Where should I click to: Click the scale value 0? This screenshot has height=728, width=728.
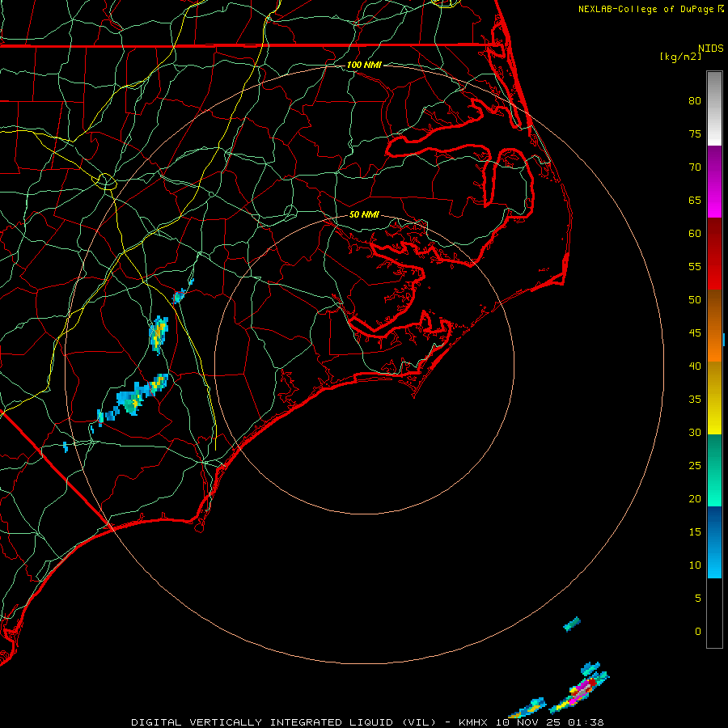point(698,632)
